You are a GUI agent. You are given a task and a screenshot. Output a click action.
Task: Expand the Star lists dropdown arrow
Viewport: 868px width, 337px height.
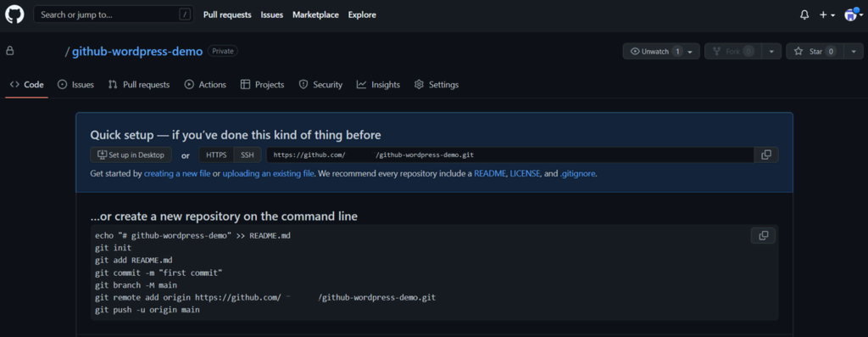point(854,51)
